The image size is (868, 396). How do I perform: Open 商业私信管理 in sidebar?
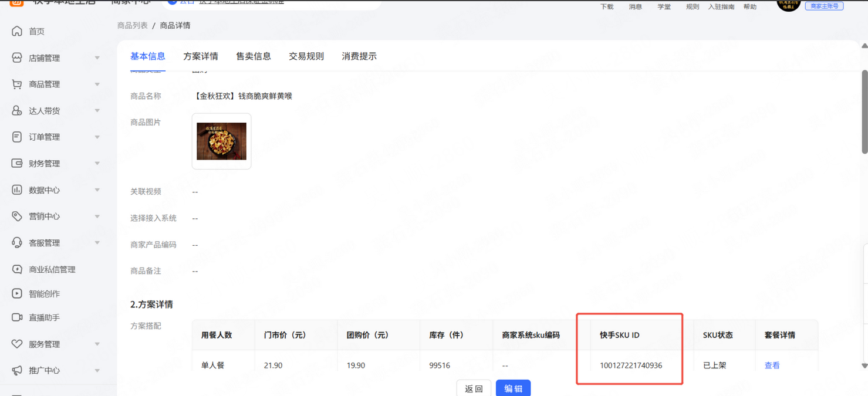[x=52, y=269]
